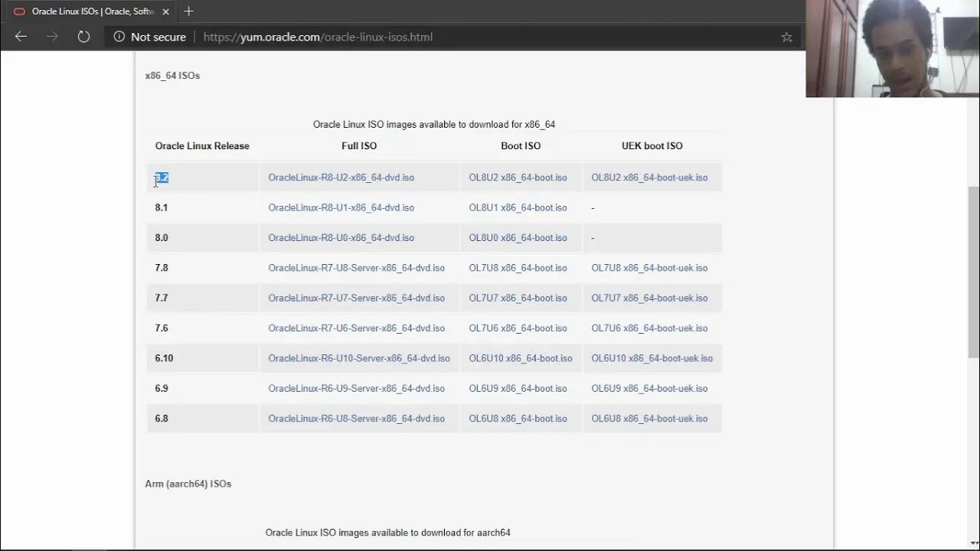This screenshot has width=980, height=551.
Task: Download OracleLinux-R8-U2-x86_64-dvd.iso
Action: pyautogui.click(x=341, y=178)
